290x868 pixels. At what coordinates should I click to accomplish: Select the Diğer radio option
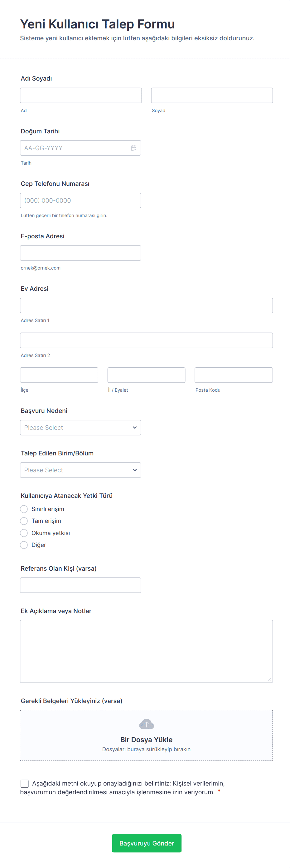(x=24, y=545)
